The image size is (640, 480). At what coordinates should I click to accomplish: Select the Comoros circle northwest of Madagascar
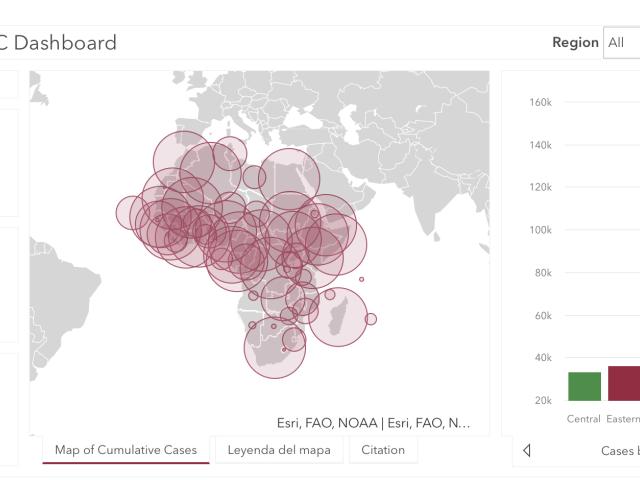(x=330, y=294)
